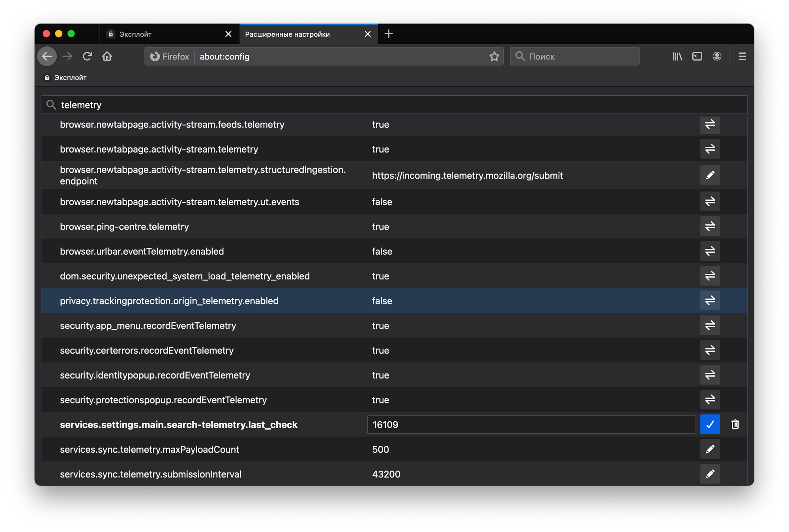Toggle browser.urlbar.eventTelemetry.enabled preference
The image size is (789, 532).
point(710,251)
